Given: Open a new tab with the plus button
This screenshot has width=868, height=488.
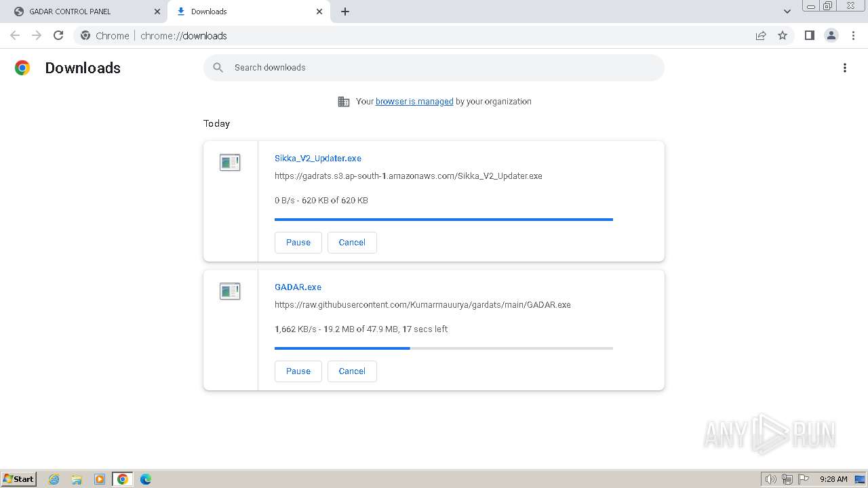Looking at the screenshot, I should 345,12.
